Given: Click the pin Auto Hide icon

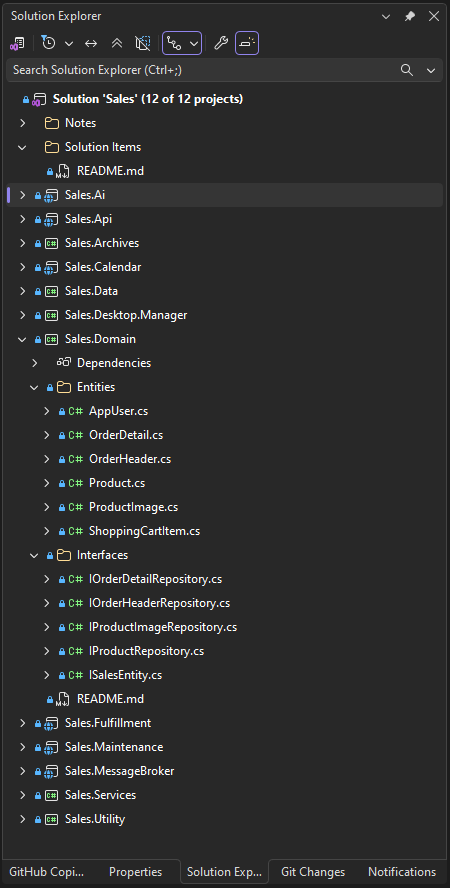Looking at the screenshot, I should [410, 16].
